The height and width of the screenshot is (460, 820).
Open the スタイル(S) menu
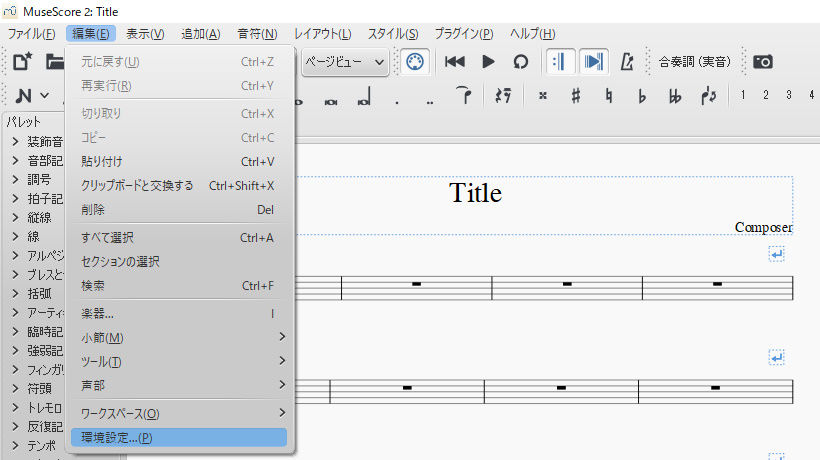pyautogui.click(x=393, y=34)
